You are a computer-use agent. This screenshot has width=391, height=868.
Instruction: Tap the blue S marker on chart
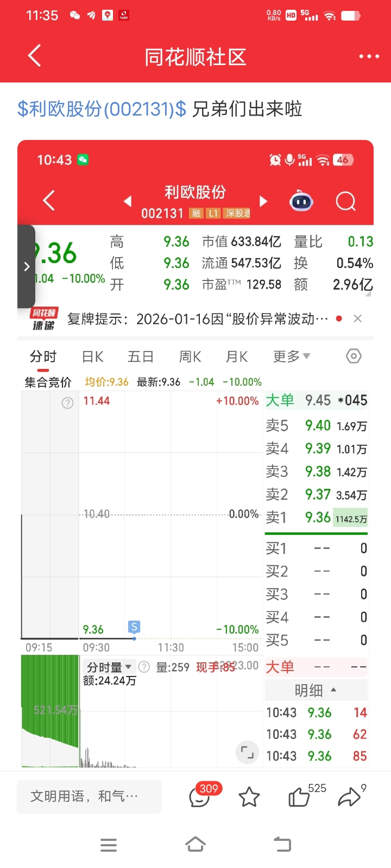134,627
